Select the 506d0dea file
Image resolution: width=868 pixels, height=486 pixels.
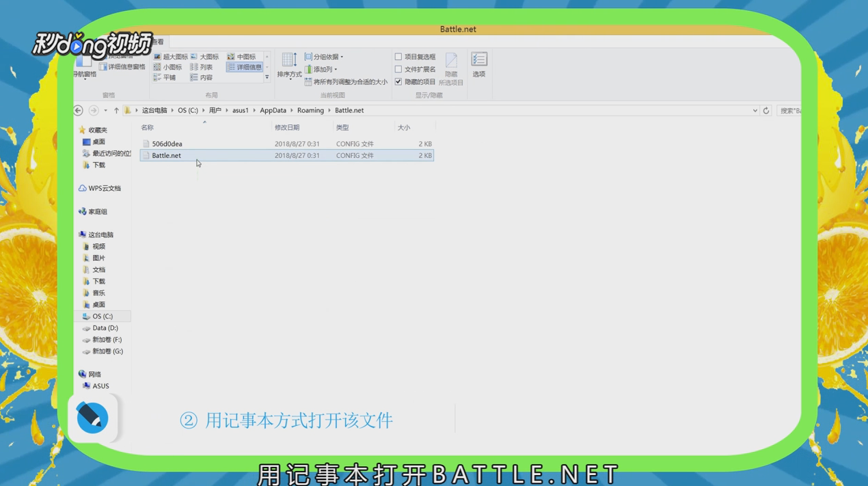pos(286,144)
